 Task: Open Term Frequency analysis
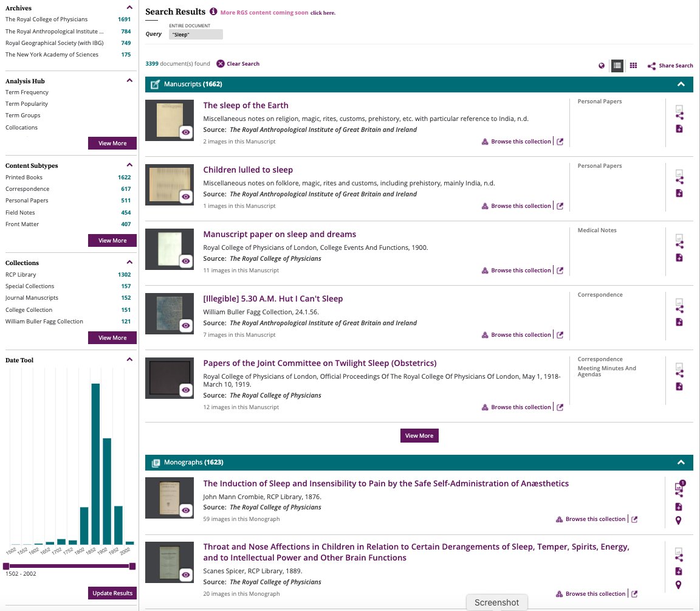[x=27, y=92]
